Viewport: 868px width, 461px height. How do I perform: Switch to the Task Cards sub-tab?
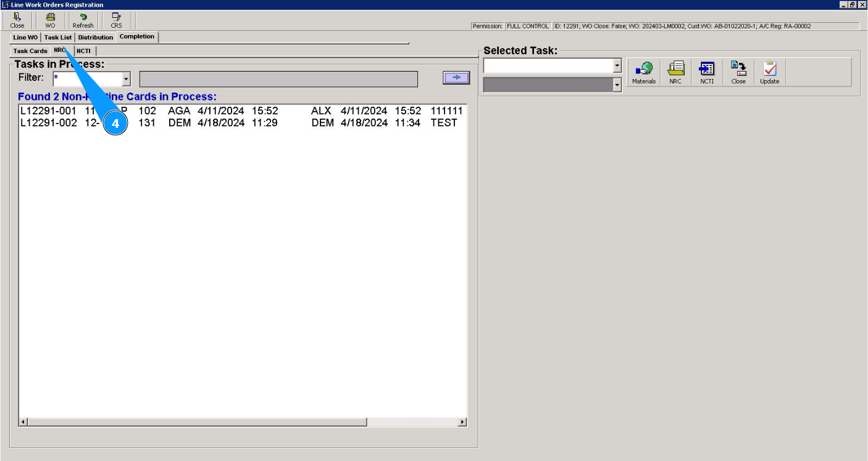[x=30, y=51]
